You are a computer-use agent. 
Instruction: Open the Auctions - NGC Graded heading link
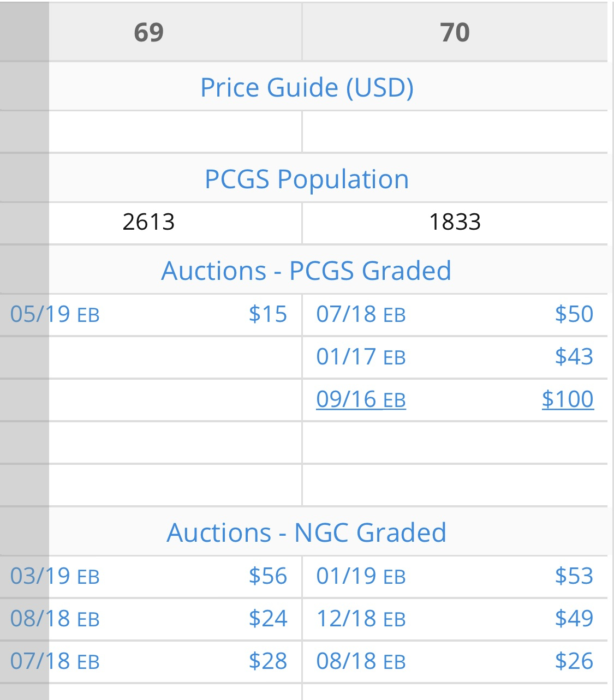tap(307, 533)
